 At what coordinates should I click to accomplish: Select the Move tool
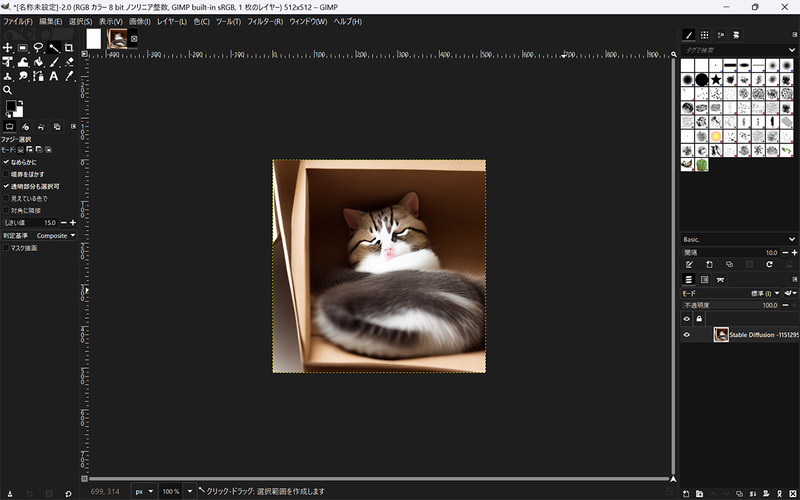click(8, 48)
